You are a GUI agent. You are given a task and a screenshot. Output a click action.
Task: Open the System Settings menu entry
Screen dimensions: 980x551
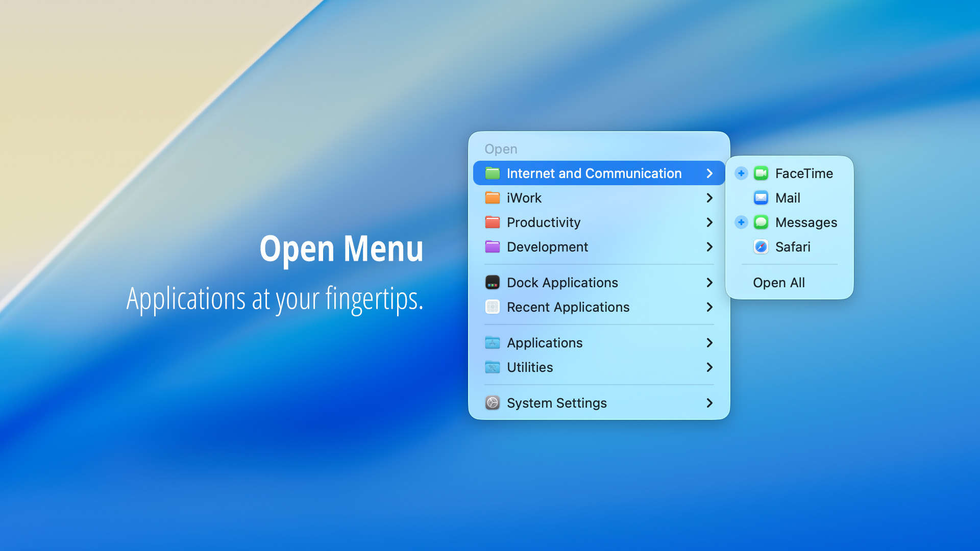coord(599,403)
